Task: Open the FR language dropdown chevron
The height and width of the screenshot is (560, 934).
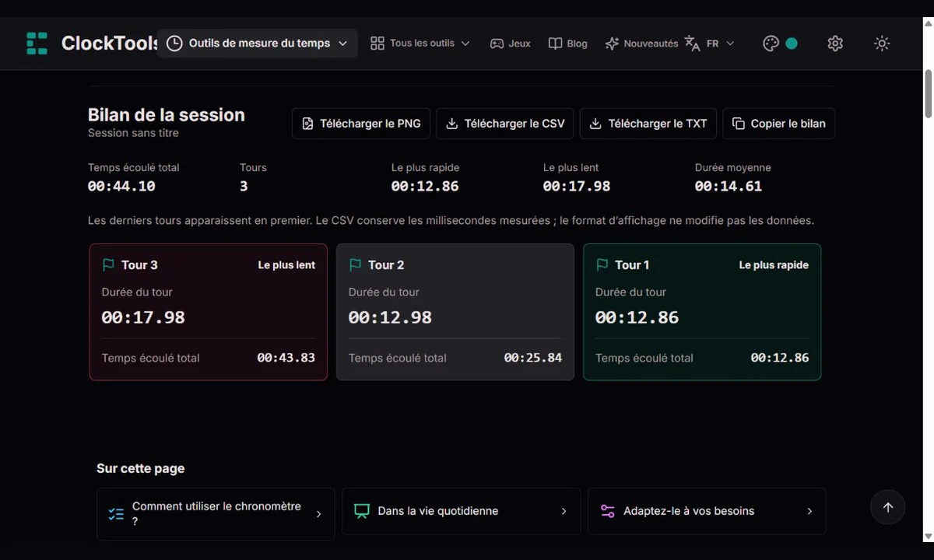Action: (x=730, y=44)
